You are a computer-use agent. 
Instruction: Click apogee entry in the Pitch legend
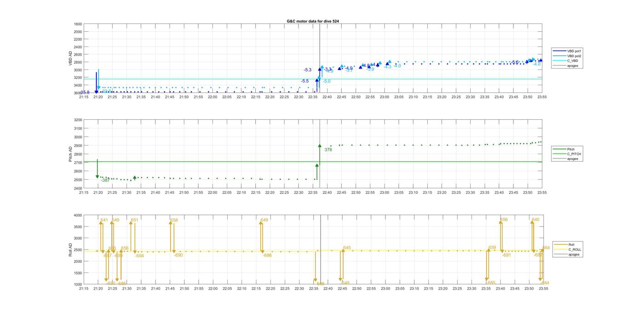coord(566,159)
